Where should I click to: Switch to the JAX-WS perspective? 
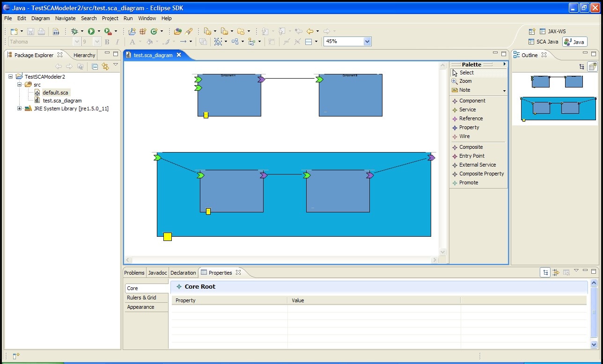tap(553, 31)
